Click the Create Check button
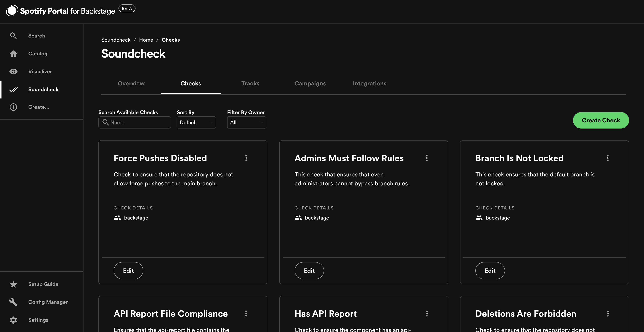Screen dimensions: 644x332 coord(601,120)
